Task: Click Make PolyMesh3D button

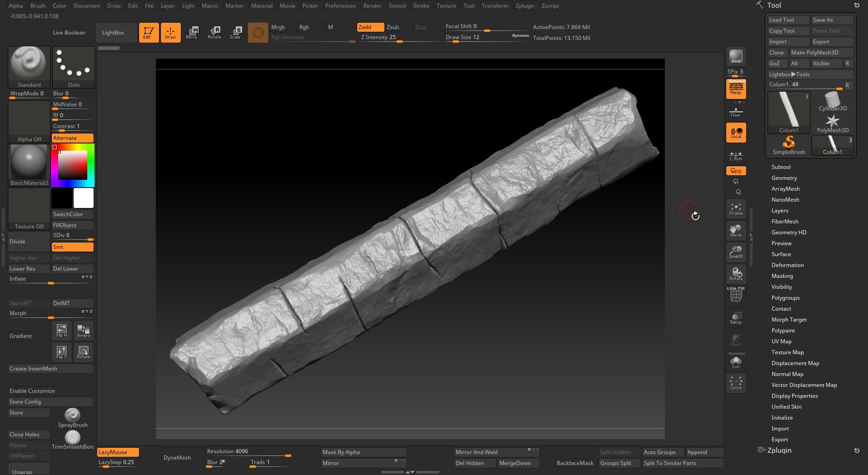Action: [821, 53]
